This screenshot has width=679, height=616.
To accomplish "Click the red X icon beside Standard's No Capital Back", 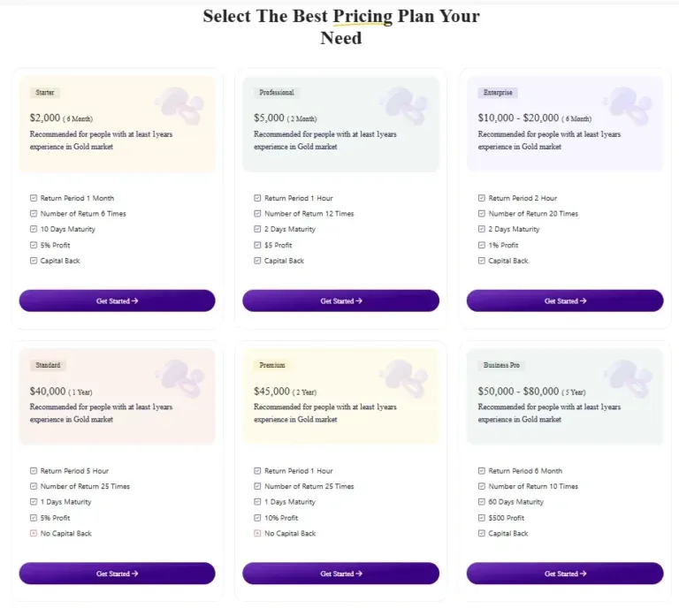I will click(34, 534).
